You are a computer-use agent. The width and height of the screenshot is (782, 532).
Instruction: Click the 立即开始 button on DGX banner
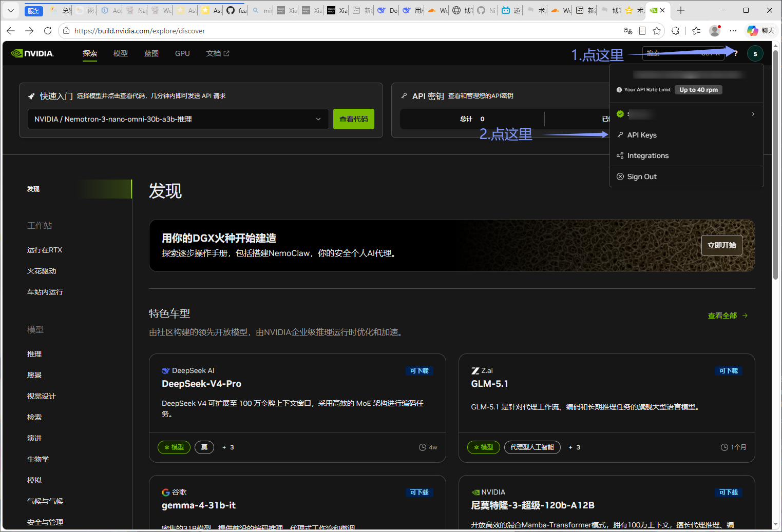pos(722,245)
